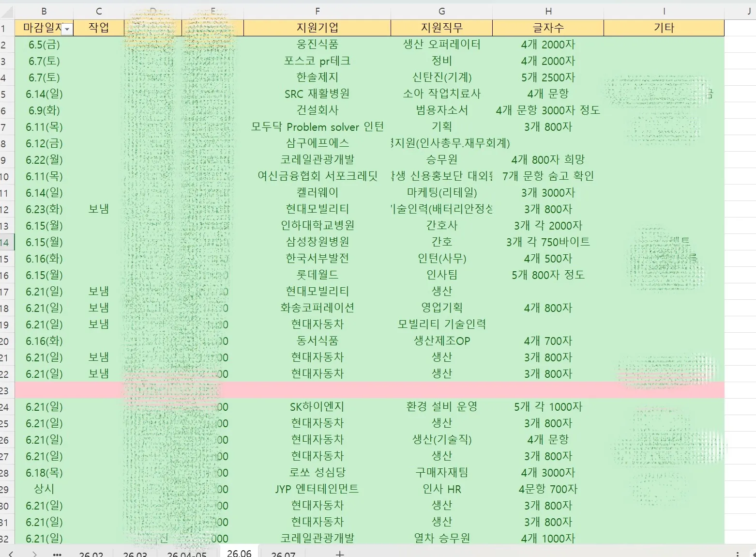Click the 작업 header cell
The image size is (756, 557).
tap(99, 28)
